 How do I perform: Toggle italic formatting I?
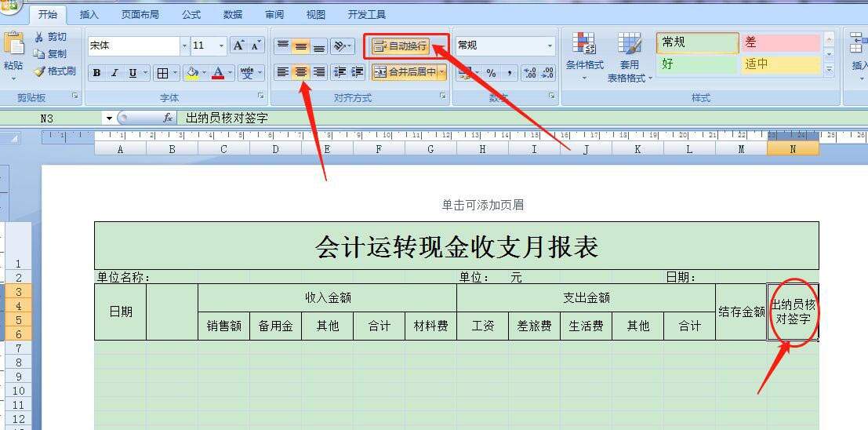click(114, 73)
